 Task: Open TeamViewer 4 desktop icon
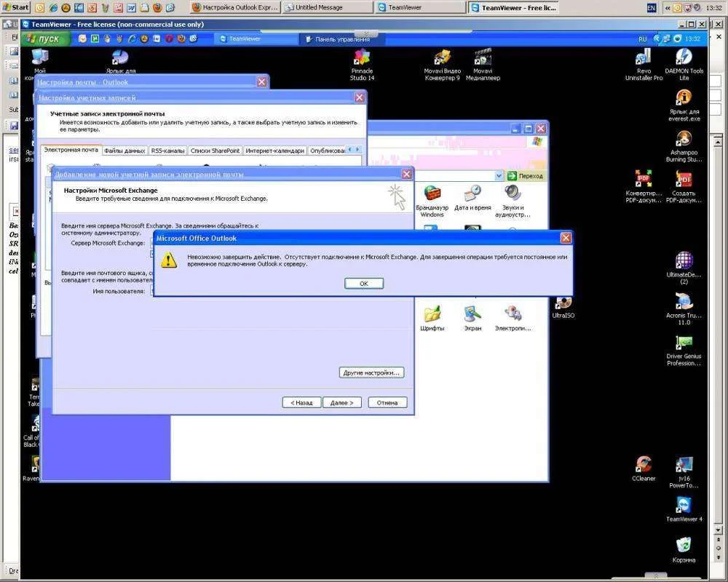[x=684, y=509]
